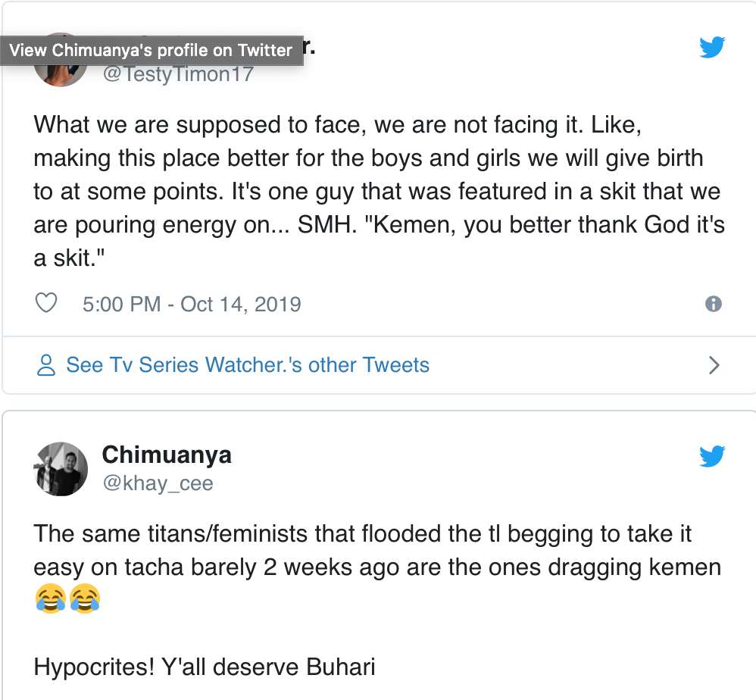The width and height of the screenshot is (756, 700).
Task: Open the @TestyTimon17 handle
Action: tap(177, 75)
